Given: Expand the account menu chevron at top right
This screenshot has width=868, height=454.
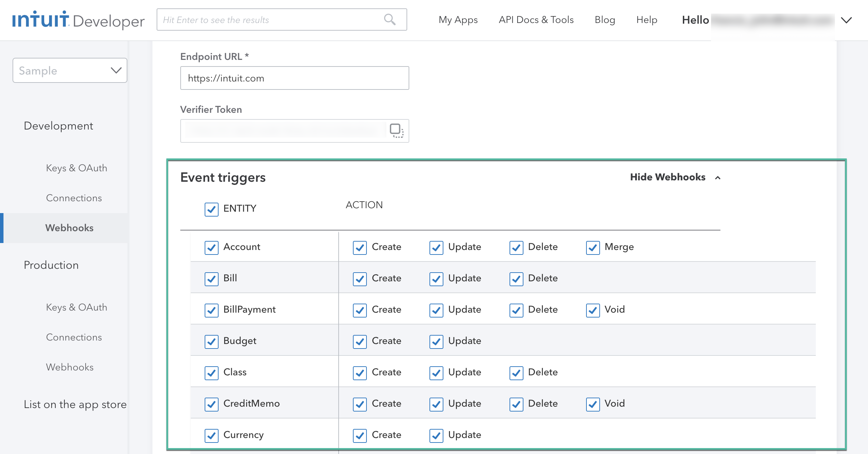Looking at the screenshot, I should [846, 20].
